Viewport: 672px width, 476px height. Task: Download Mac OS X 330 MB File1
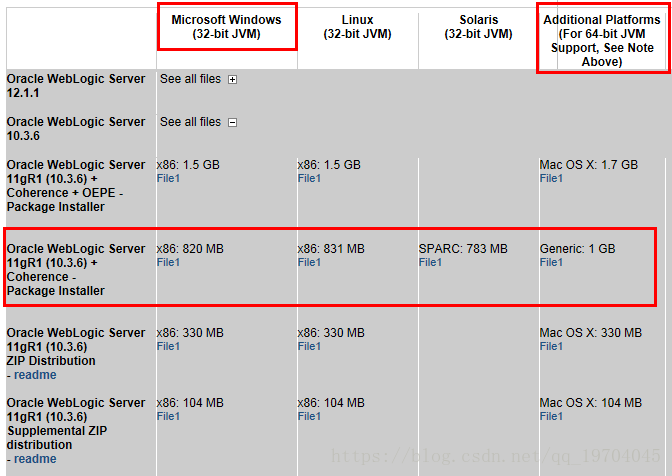pos(551,346)
